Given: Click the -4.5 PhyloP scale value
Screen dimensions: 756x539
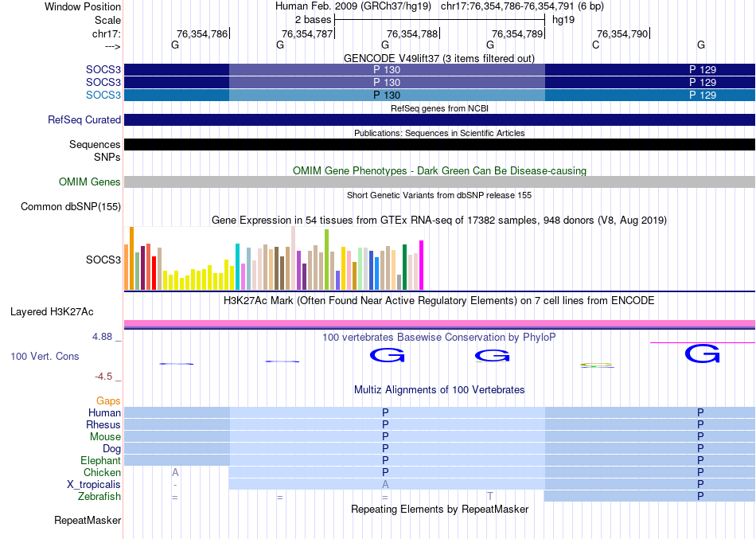Looking at the screenshot, I should pyautogui.click(x=103, y=377).
